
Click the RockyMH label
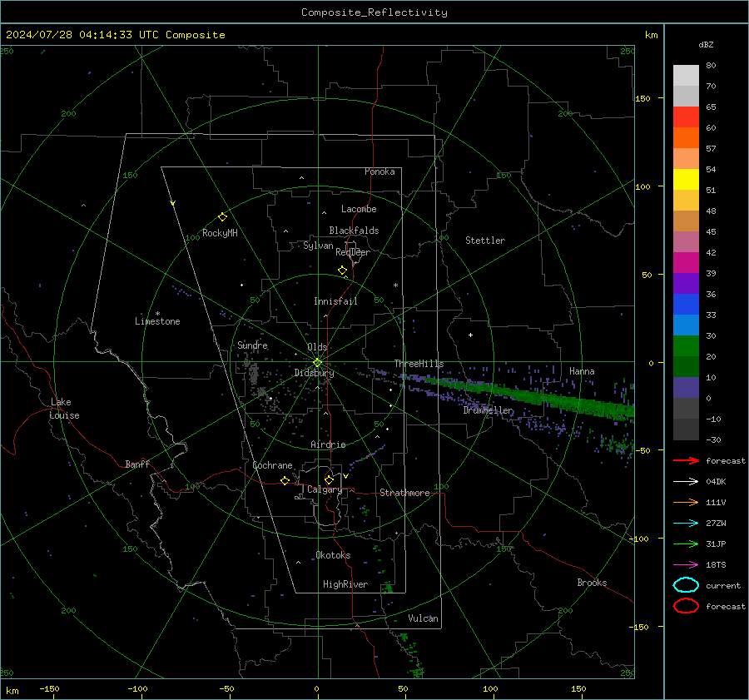[x=220, y=233]
